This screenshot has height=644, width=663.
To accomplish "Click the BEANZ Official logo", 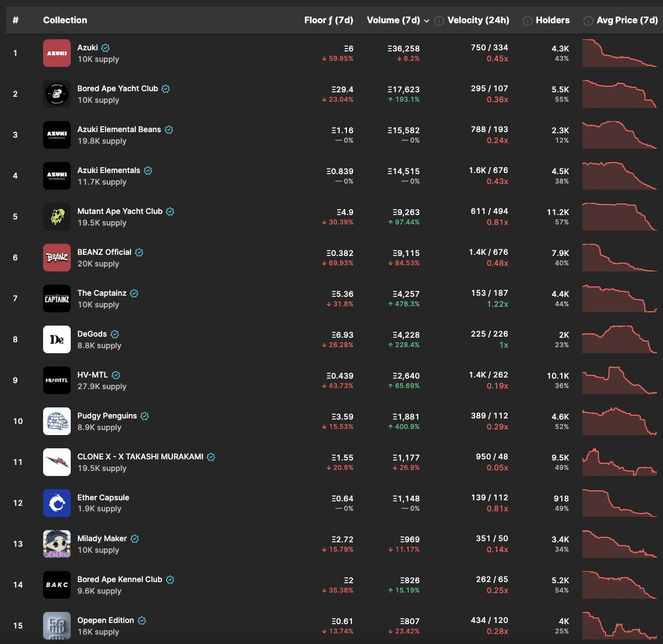I will pos(57,258).
